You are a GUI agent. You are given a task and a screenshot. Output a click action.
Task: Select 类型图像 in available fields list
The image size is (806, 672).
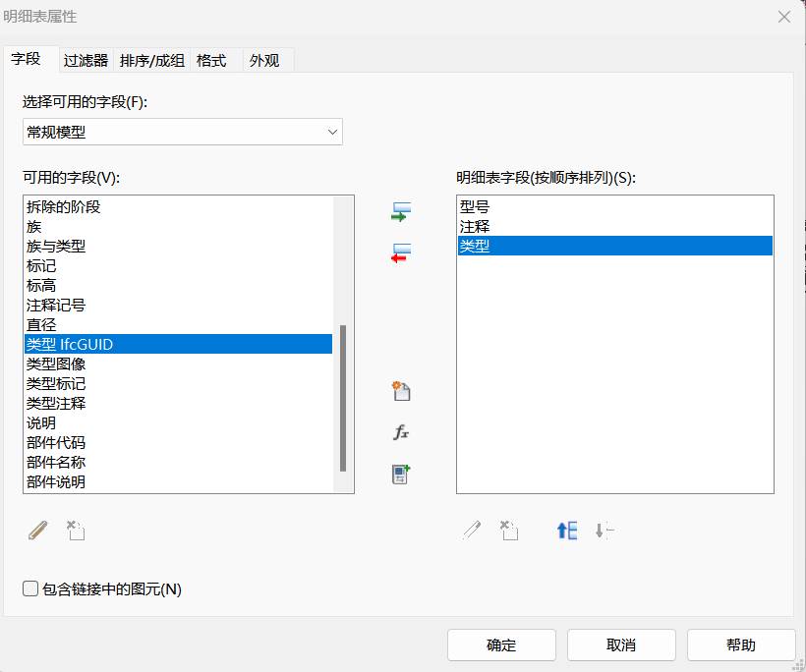point(56,364)
